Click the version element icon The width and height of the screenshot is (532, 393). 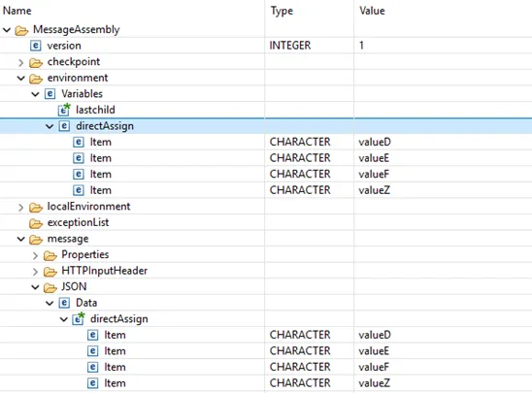click(x=36, y=46)
